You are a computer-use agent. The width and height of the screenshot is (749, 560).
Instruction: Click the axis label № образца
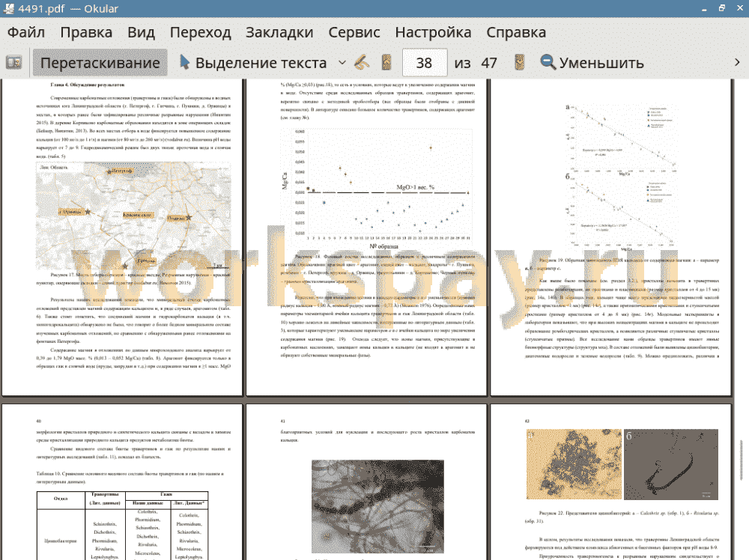click(x=383, y=246)
